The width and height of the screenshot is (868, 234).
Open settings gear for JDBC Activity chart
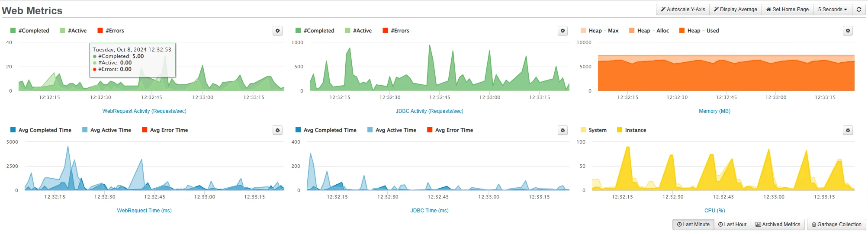click(563, 31)
